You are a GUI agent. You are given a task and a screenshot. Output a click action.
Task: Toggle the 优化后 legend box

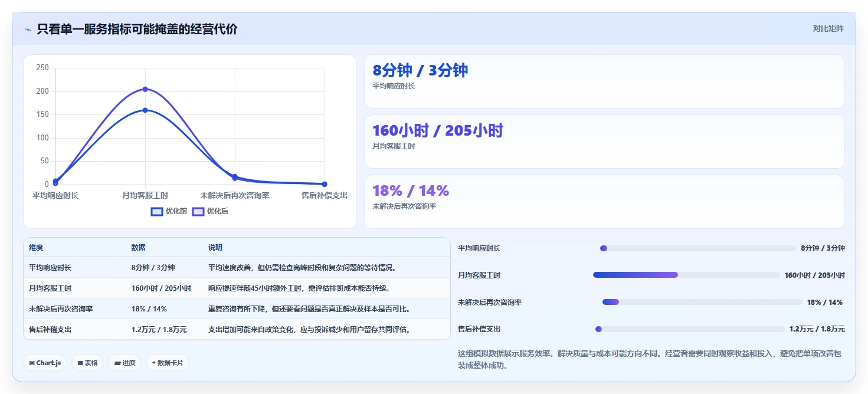pyautogui.click(x=198, y=211)
